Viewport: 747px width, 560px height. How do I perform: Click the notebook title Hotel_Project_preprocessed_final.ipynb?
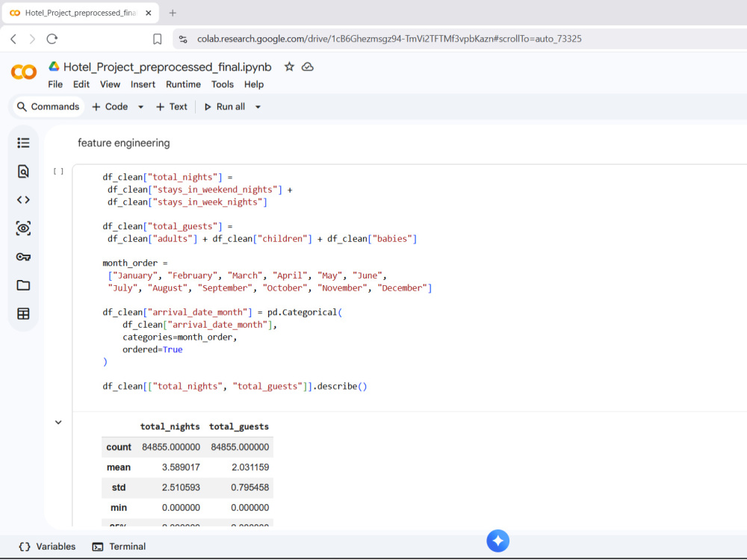coord(167,67)
